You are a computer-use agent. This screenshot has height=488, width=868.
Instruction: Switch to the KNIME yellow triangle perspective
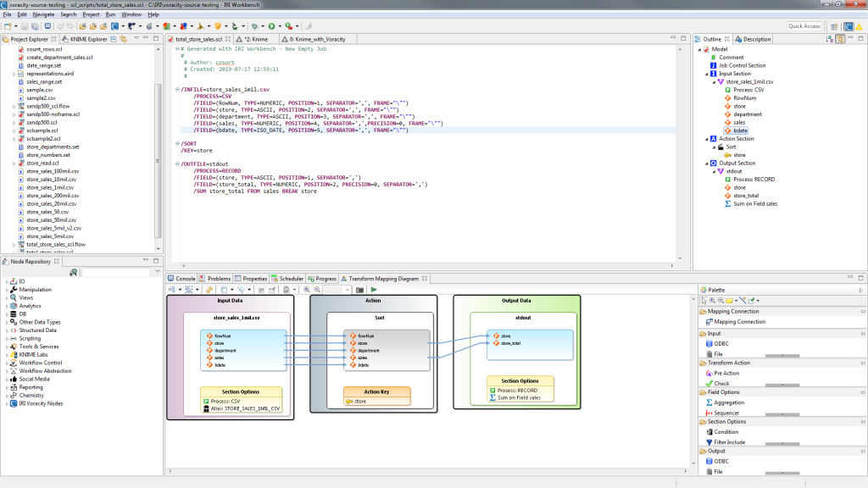pos(860,26)
